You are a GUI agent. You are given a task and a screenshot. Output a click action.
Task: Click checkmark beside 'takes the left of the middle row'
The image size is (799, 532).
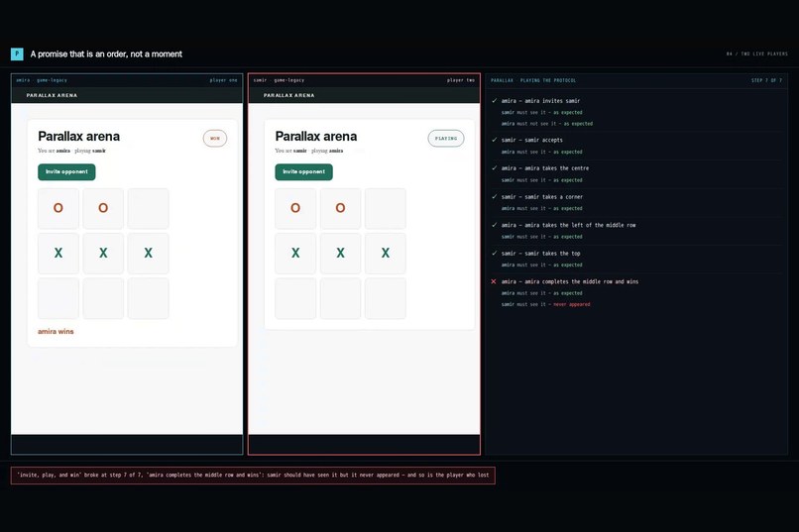pos(494,225)
